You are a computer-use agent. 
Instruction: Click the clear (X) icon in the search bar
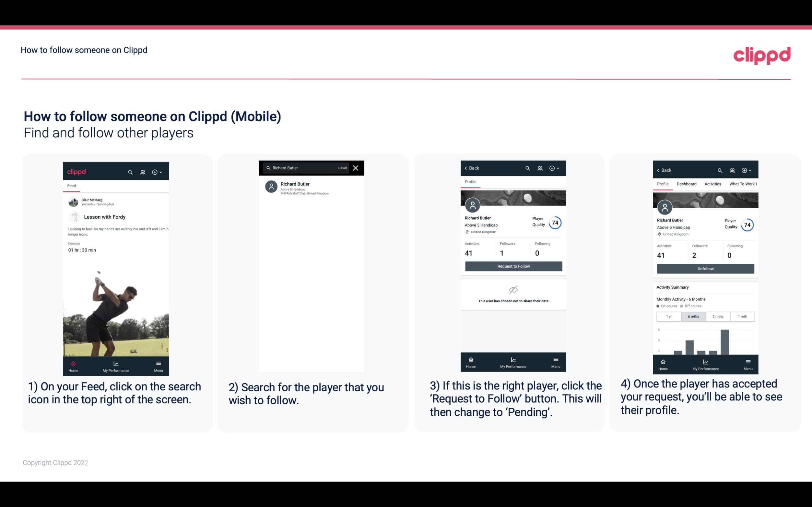pyautogui.click(x=355, y=167)
